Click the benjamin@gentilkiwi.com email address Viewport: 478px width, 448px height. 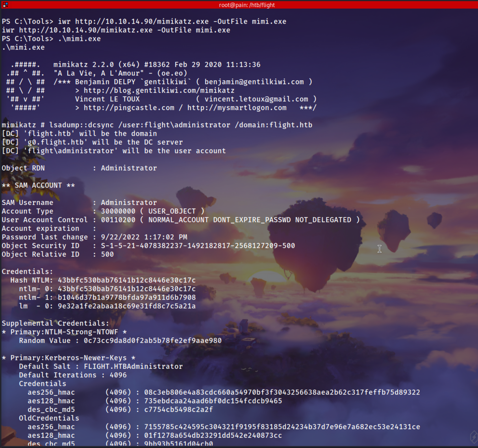point(254,82)
